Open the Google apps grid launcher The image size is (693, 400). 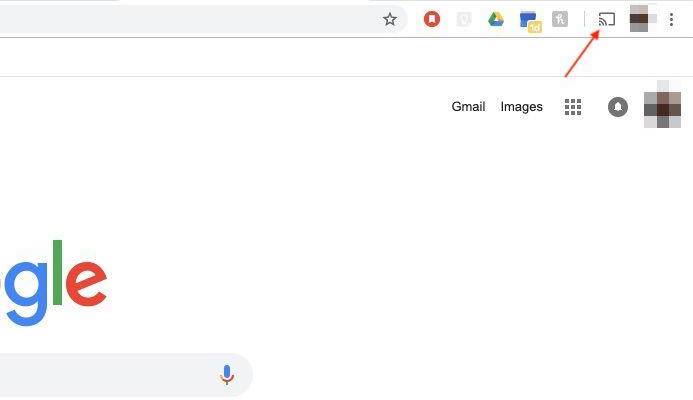point(573,107)
